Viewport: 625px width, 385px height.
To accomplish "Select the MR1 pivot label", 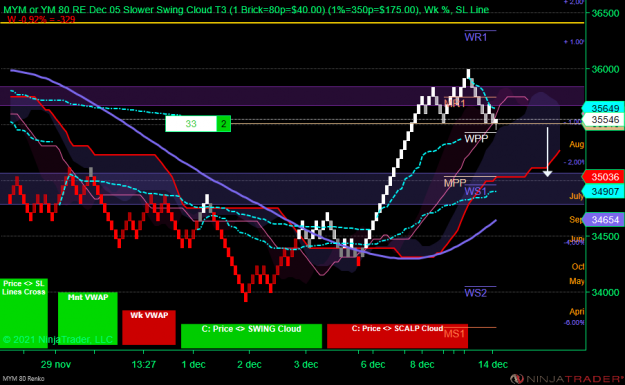I will (455, 103).
